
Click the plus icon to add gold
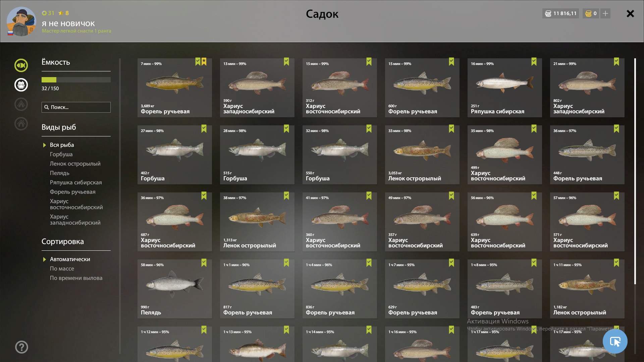[605, 13]
